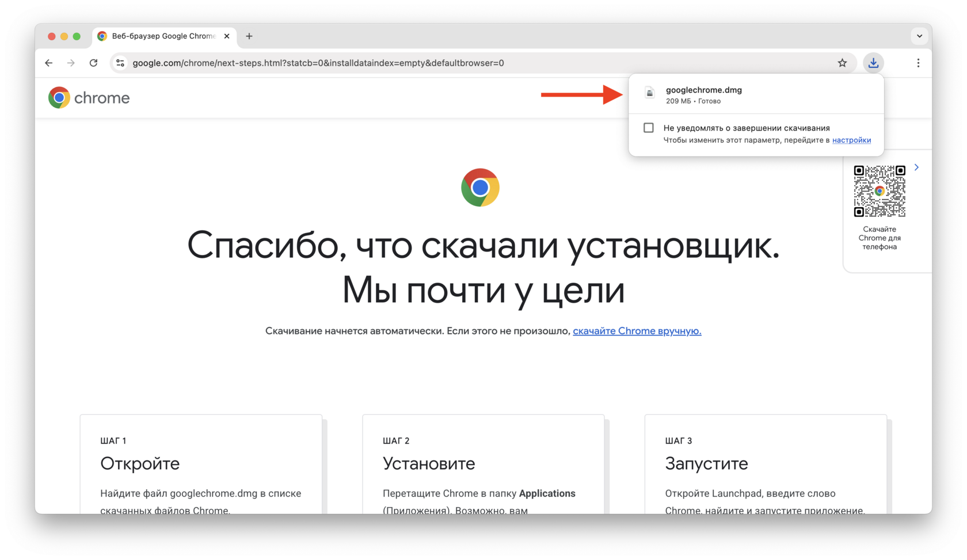Open the "настройки" link in download popup

click(851, 140)
